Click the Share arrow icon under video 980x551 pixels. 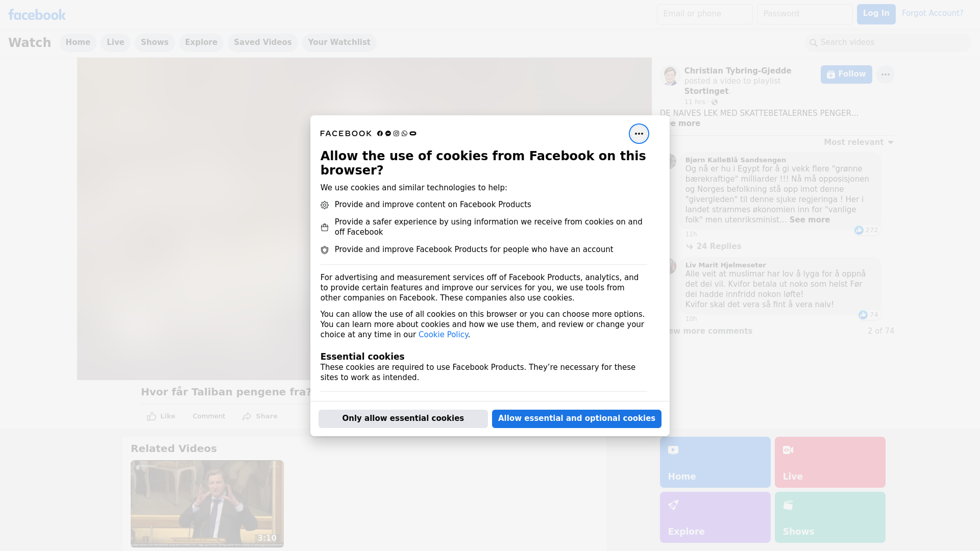pyautogui.click(x=247, y=416)
